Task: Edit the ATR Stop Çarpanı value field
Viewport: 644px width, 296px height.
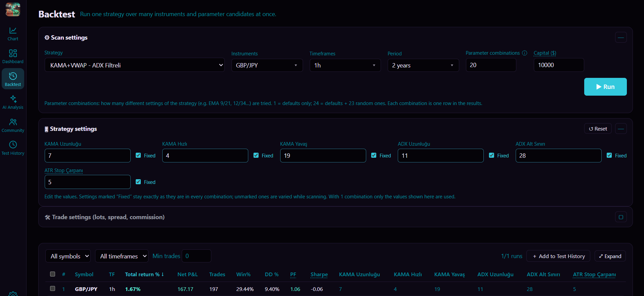Action: click(x=87, y=182)
